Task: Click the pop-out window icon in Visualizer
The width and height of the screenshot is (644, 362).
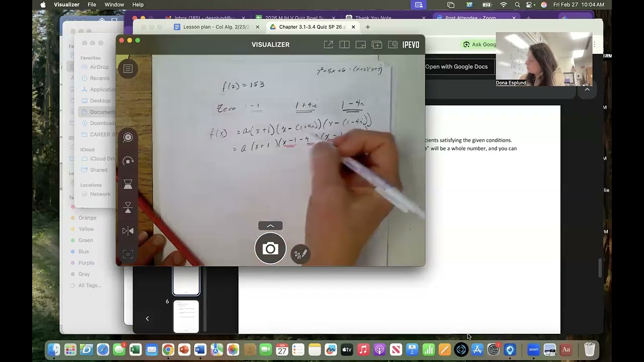Action: click(329, 45)
